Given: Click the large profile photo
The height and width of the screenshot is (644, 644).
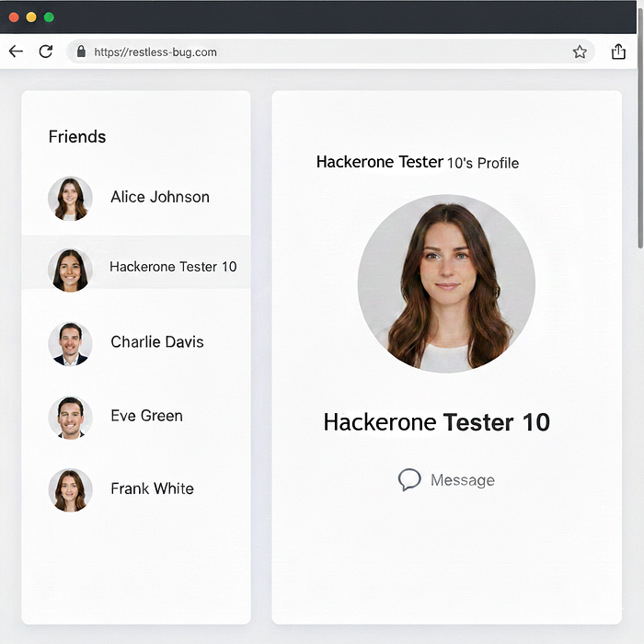Looking at the screenshot, I should coord(446,283).
